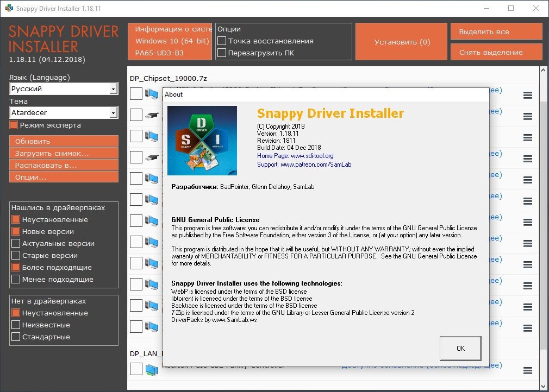Image resolution: width=549 pixels, height=392 pixels.
Task: Enable the Менее подходящие filter
Action: pos(16,279)
